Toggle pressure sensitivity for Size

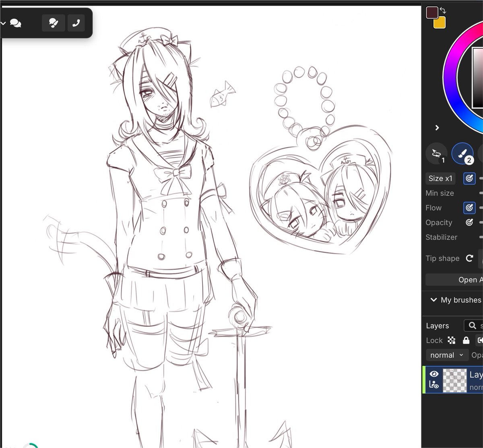coord(469,178)
